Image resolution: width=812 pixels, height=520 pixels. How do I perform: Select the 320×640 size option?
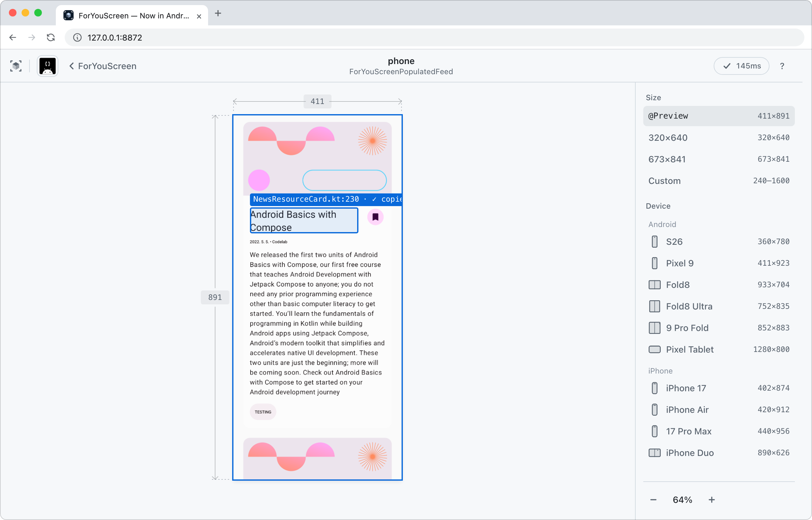tap(718, 137)
